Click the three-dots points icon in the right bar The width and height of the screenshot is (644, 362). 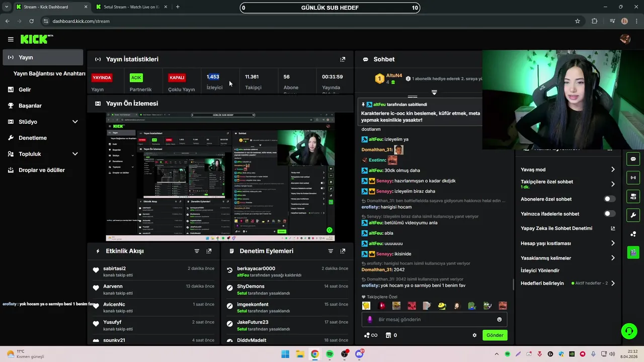point(633,234)
